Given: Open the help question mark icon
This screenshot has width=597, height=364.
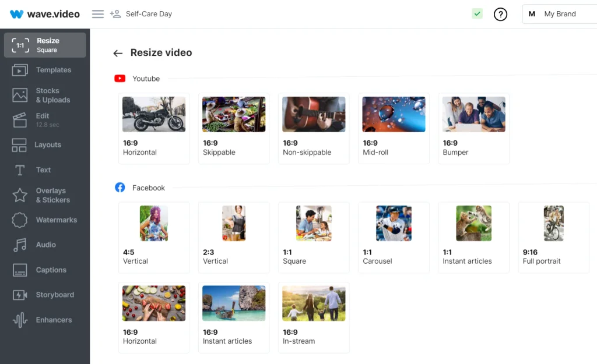Looking at the screenshot, I should 500,14.
